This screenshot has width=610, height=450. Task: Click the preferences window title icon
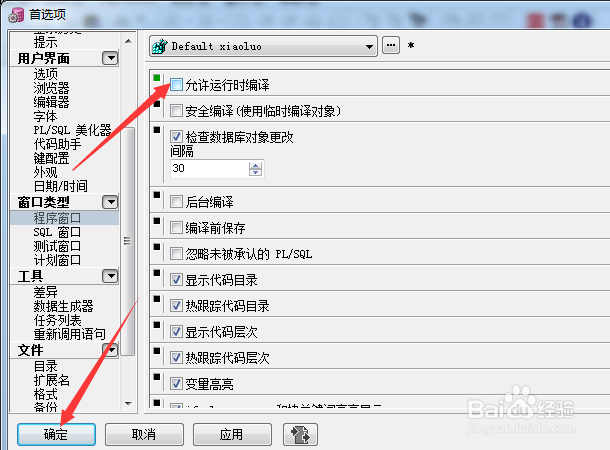16,15
